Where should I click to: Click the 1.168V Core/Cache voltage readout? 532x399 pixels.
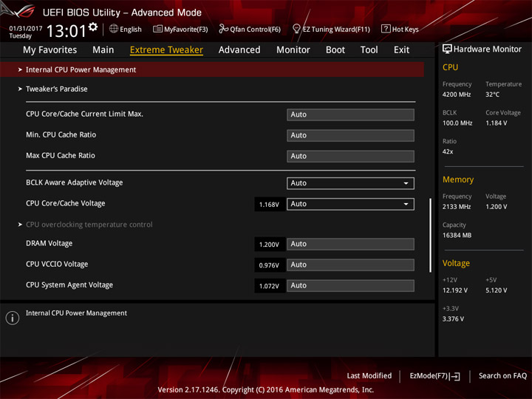[269, 205]
